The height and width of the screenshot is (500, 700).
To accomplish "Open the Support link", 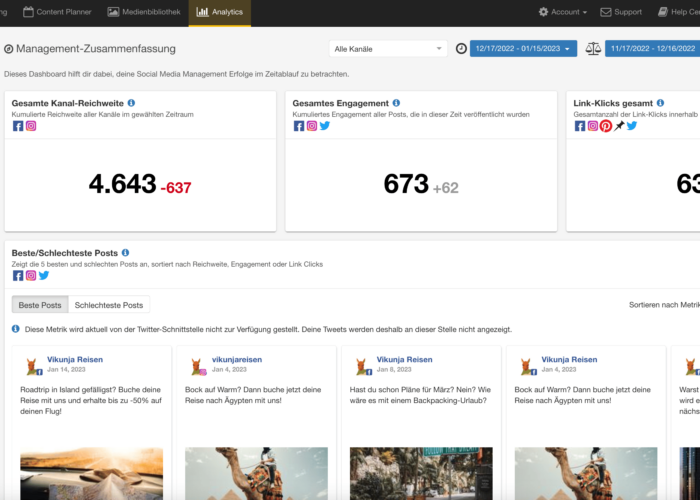I will [x=621, y=12].
